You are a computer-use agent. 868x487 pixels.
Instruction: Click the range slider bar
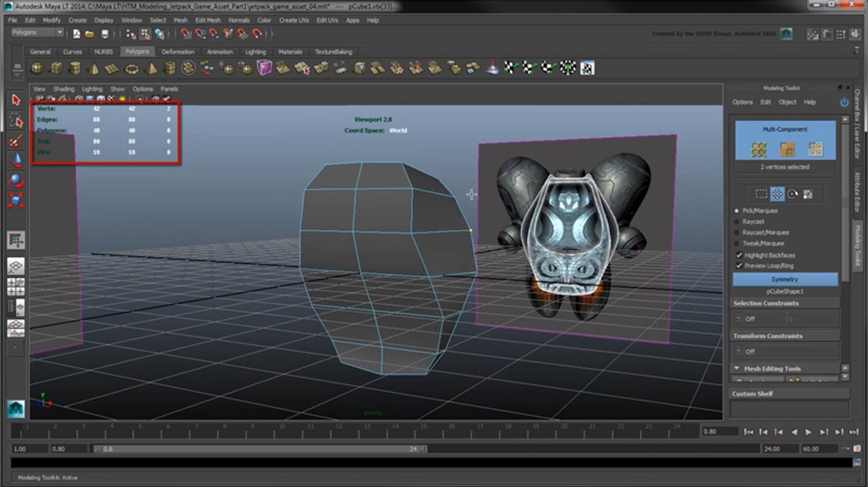click(260, 448)
